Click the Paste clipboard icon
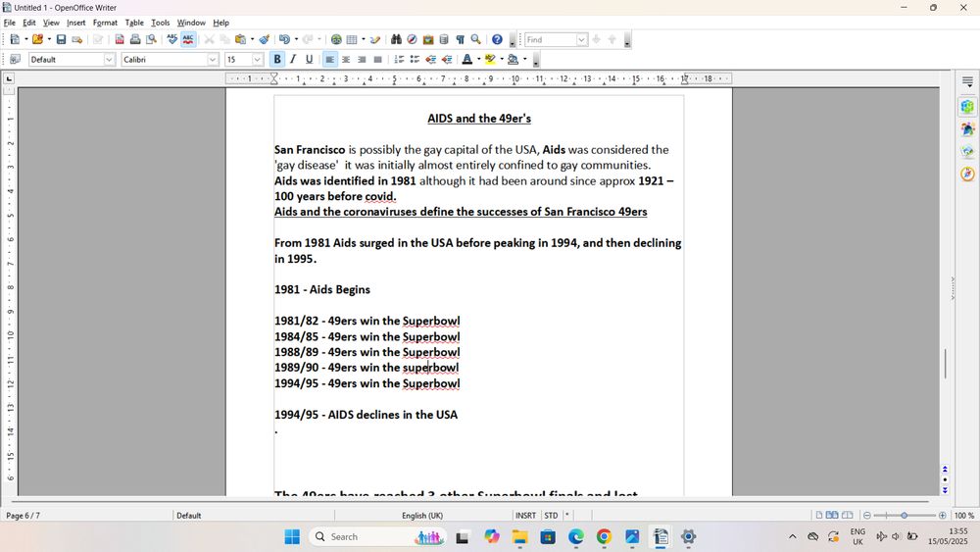Viewport: 980px width, 552px height. pyautogui.click(x=241, y=39)
